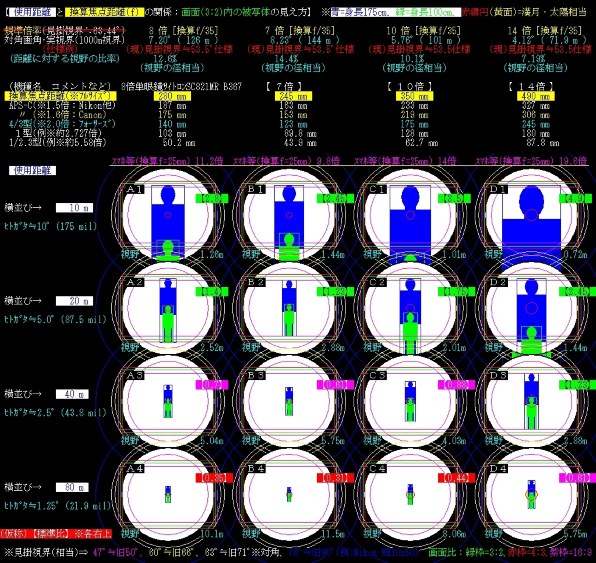Click the 8 倍 [換算f/35] heading
The height and width of the screenshot is (563, 596).
[184, 30]
